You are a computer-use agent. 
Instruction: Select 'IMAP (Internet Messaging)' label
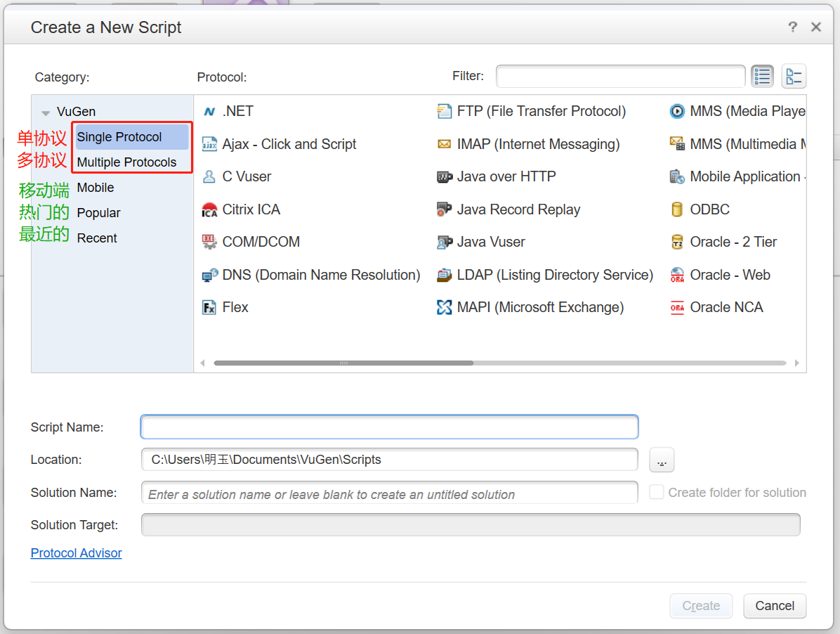pos(539,144)
